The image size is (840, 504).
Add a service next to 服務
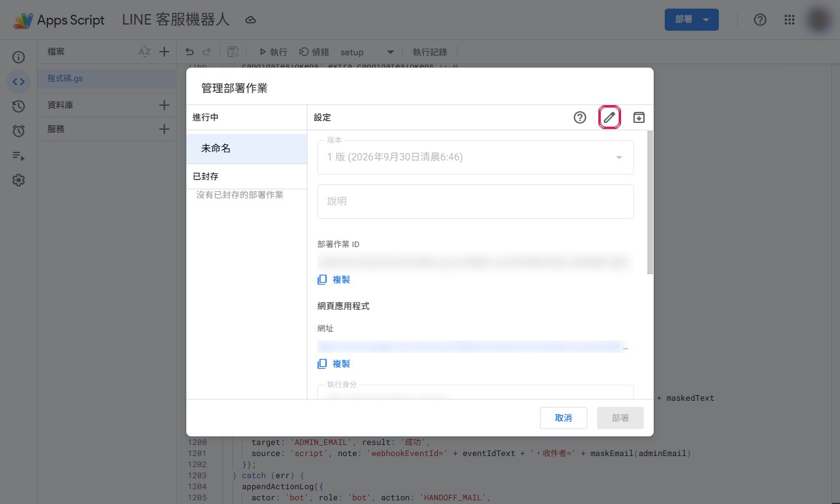pos(164,129)
